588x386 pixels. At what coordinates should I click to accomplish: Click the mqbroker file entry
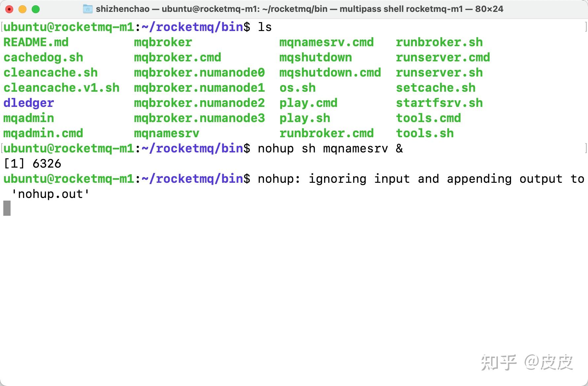163,42
